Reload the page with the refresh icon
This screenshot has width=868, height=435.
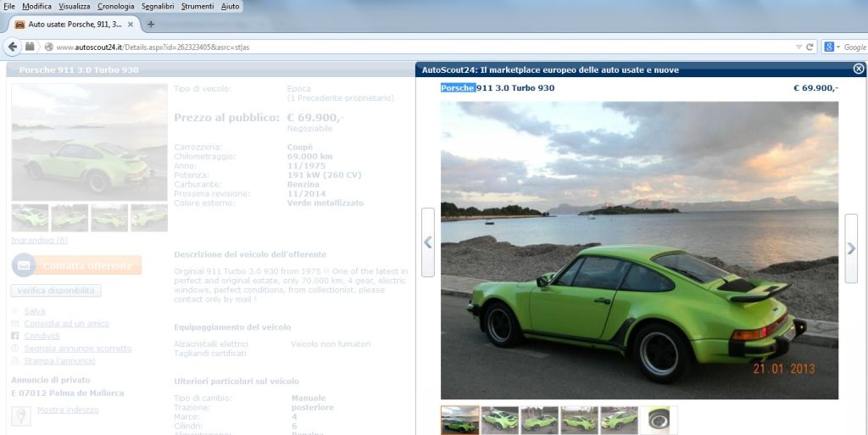(810, 47)
